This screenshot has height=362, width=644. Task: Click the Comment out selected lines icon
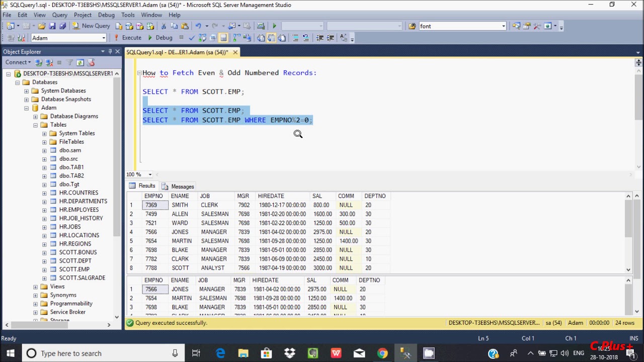pos(295,38)
